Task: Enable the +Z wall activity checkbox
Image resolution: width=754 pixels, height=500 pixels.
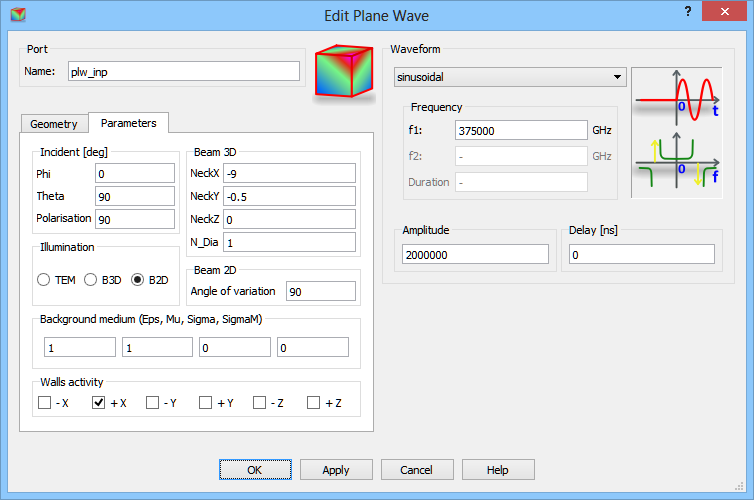Action: (314, 403)
